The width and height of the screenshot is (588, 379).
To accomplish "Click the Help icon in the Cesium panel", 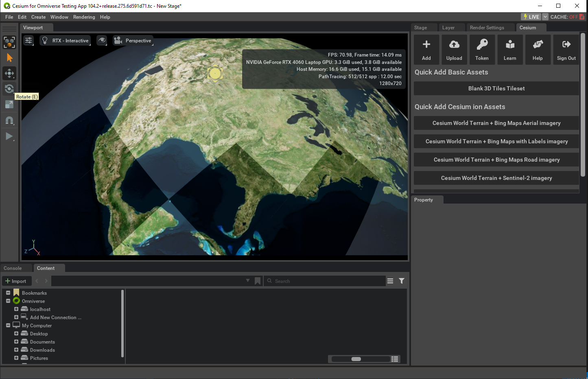I will [x=538, y=49].
